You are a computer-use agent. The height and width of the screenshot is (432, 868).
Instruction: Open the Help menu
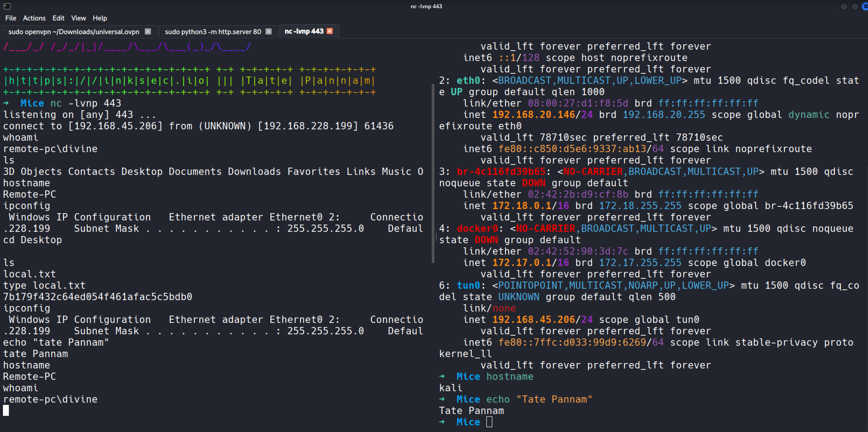click(x=100, y=18)
